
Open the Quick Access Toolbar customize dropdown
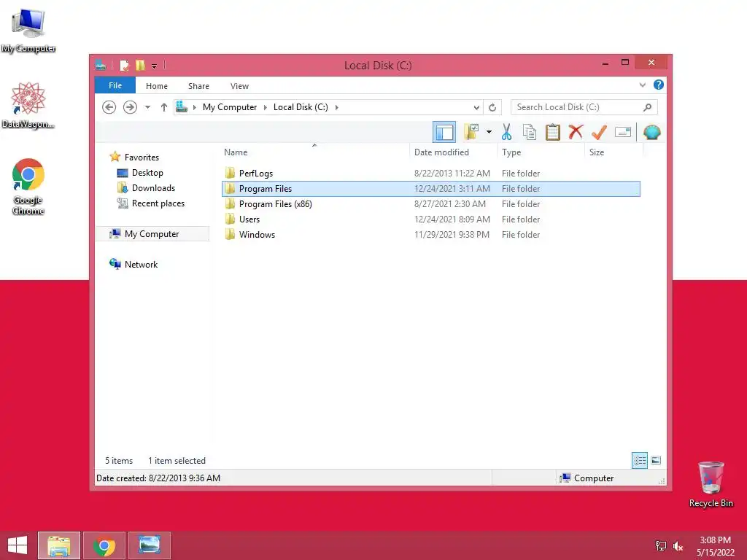pyautogui.click(x=155, y=66)
